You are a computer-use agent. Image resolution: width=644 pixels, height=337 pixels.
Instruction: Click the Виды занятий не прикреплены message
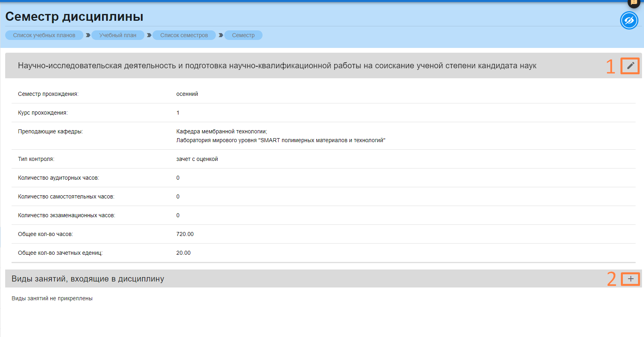[x=52, y=298]
